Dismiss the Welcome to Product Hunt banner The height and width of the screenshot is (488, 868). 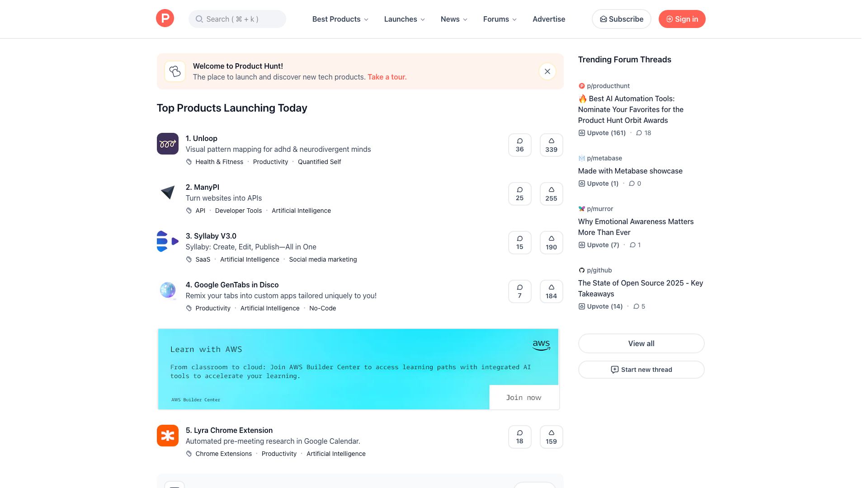(547, 71)
